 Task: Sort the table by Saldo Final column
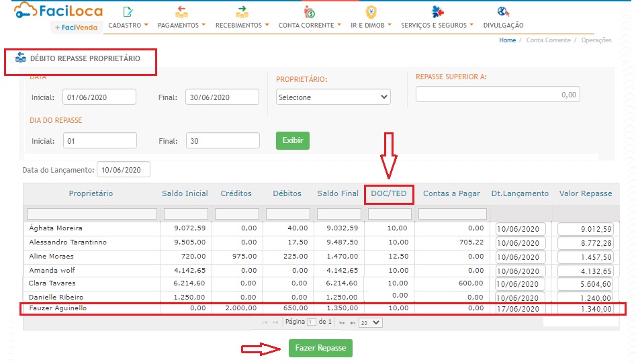(x=338, y=193)
